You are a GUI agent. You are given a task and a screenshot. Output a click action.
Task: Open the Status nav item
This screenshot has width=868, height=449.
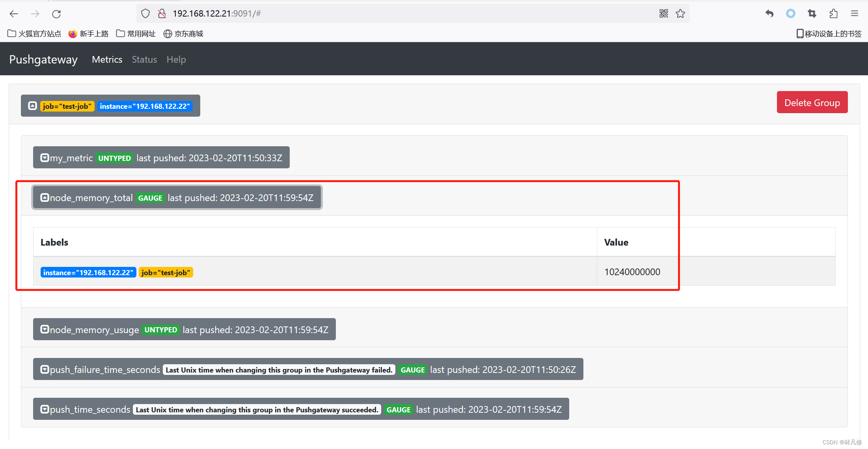[144, 60]
